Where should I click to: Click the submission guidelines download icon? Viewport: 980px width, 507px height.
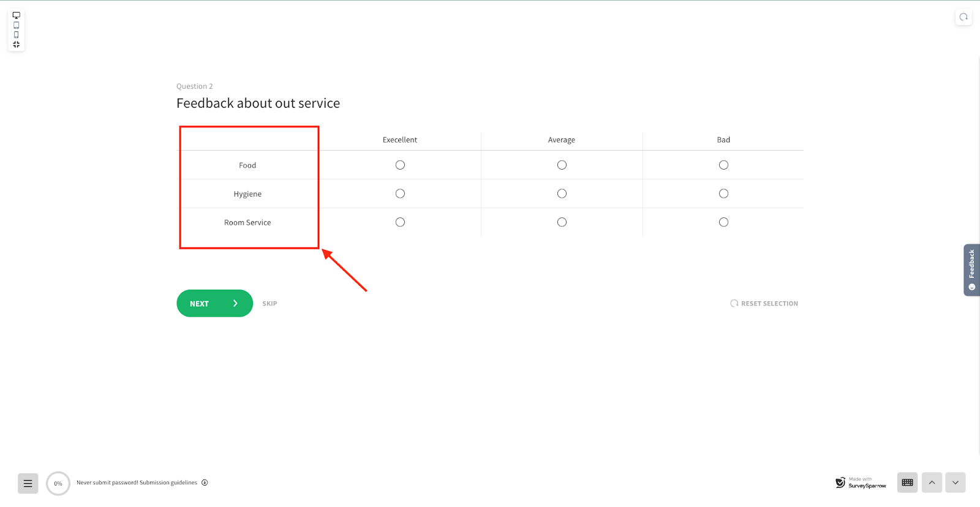[205, 483]
